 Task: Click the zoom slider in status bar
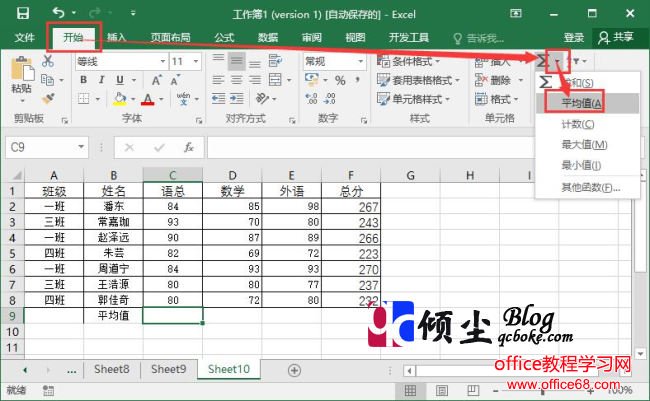543,391
